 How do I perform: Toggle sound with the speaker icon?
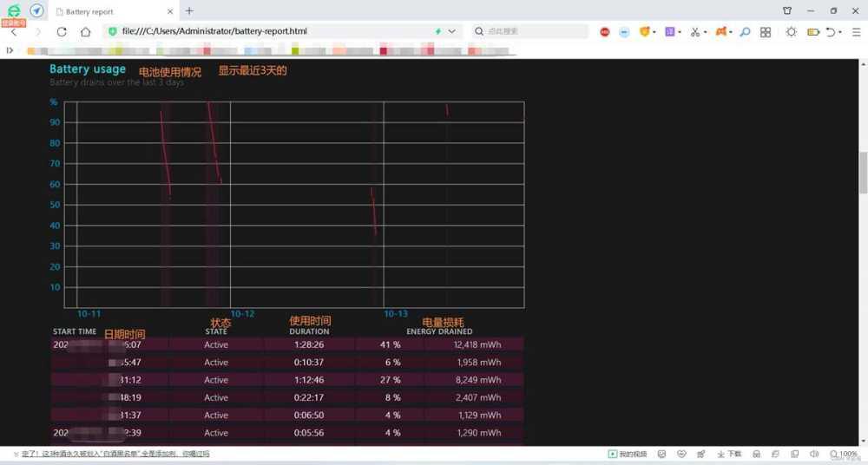(x=814, y=454)
